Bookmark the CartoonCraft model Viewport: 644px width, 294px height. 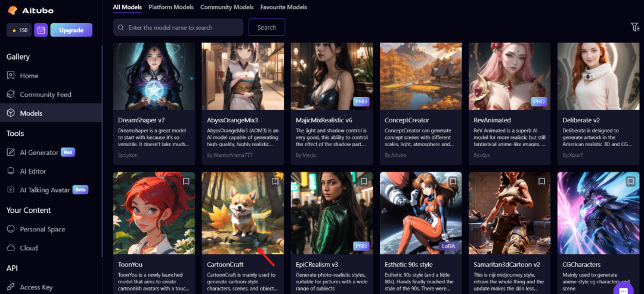click(x=275, y=181)
